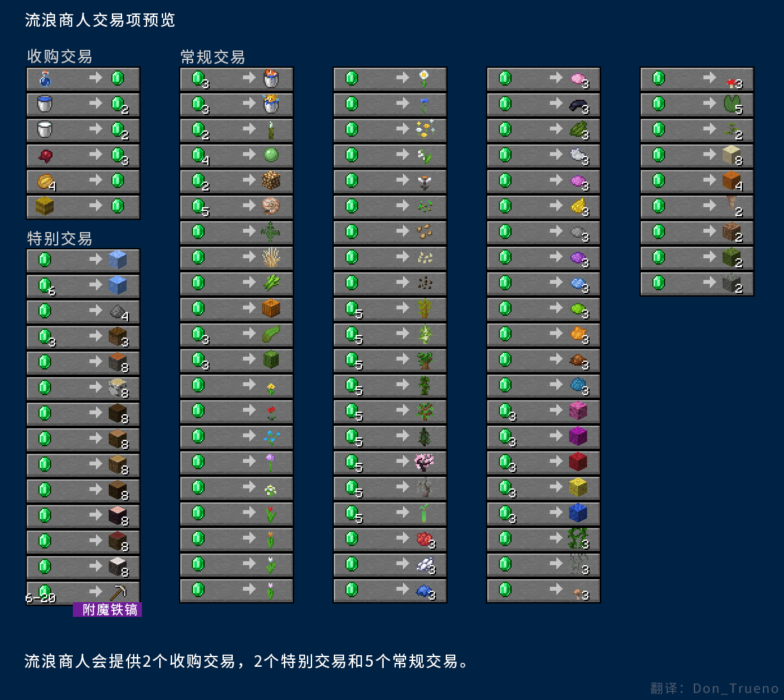
Task: Select the yellow horn coral block
Action: (x=577, y=488)
